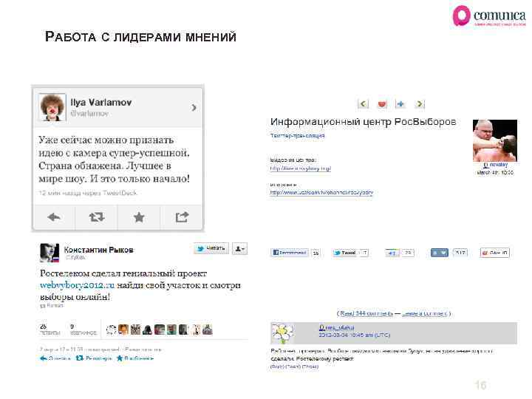Viewport: 532px width, 399px height.
Task: Follow Konstantin Rykov with the Читать button
Action: tap(211, 248)
